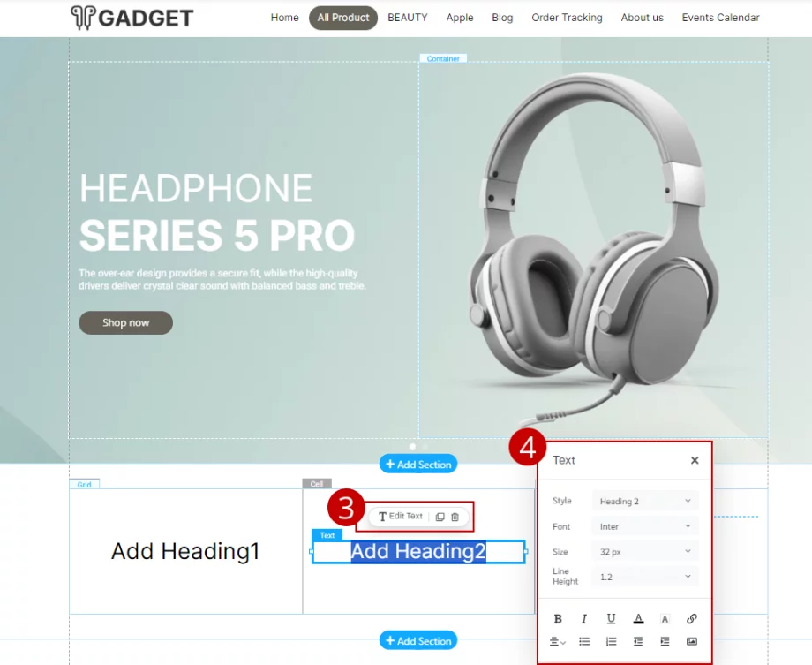The width and height of the screenshot is (812, 665).
Task: Open the text highlight color tool
Action: [x=665, y=619]
